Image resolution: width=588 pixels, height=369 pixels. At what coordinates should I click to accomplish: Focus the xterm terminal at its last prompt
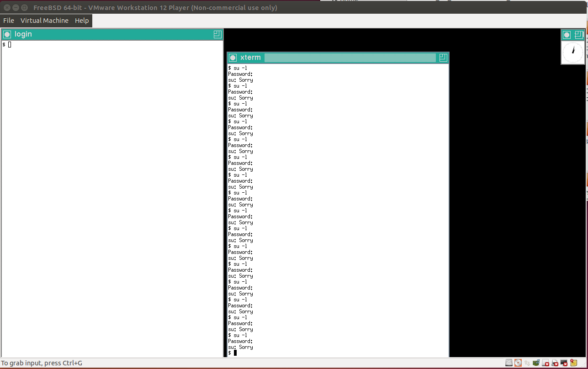point(235,353)
